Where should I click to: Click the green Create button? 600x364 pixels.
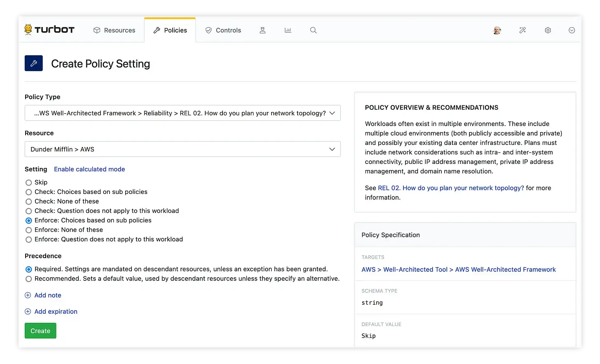(x=40, y=331)
